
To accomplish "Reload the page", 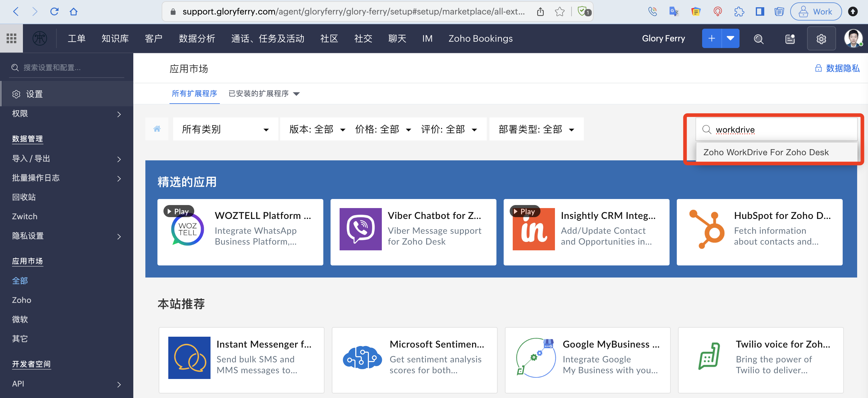I will [x=54, y=12].
